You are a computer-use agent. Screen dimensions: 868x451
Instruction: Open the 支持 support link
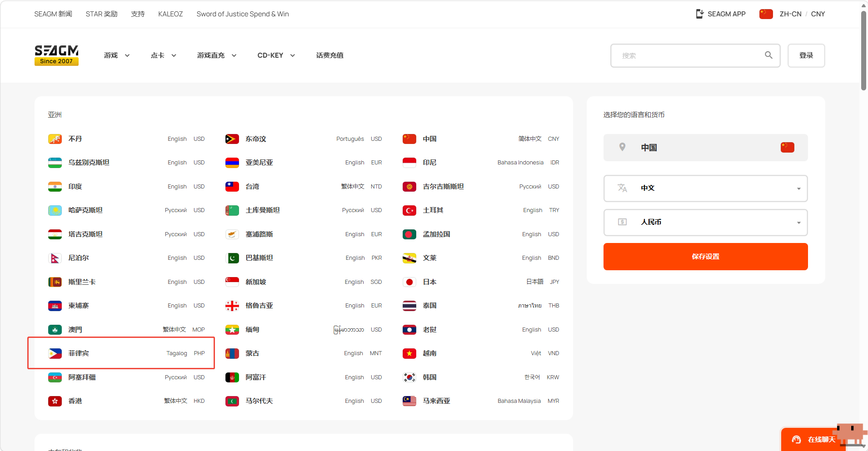(138, 14)
